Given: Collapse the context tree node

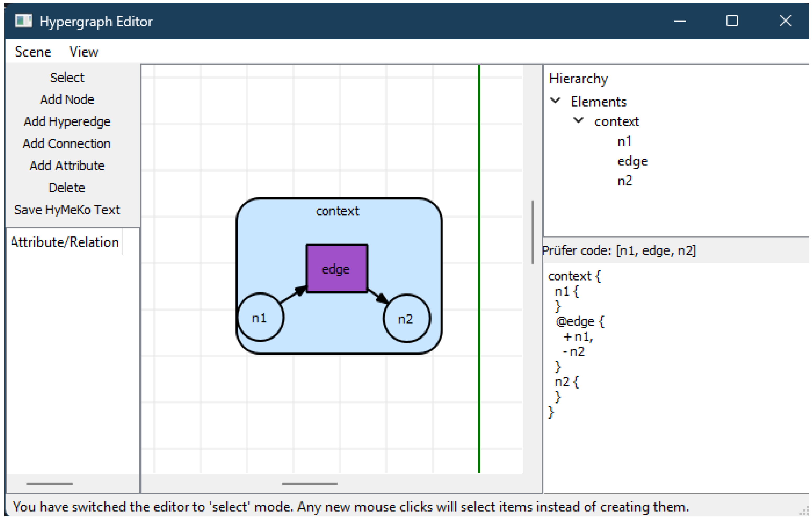Looking at the screenshot, I should click(578, 120).
